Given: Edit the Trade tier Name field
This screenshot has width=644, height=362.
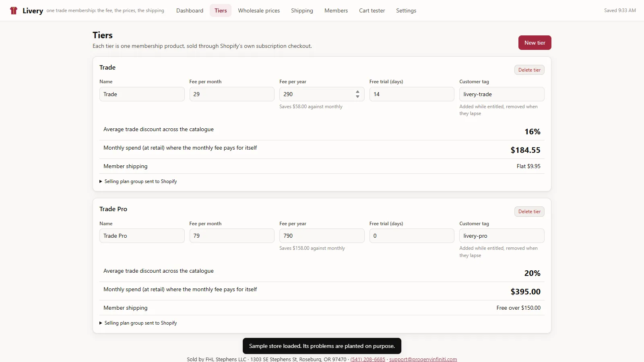Looking at the screenshot, I should (x=142, y=94).
